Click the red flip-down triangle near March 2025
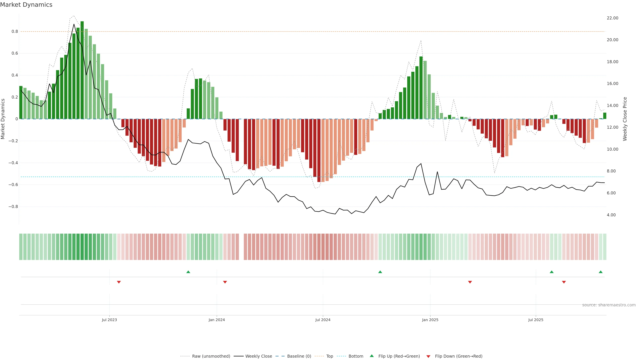644x362 pixels. pyautogui.click(x=470, y=282)
